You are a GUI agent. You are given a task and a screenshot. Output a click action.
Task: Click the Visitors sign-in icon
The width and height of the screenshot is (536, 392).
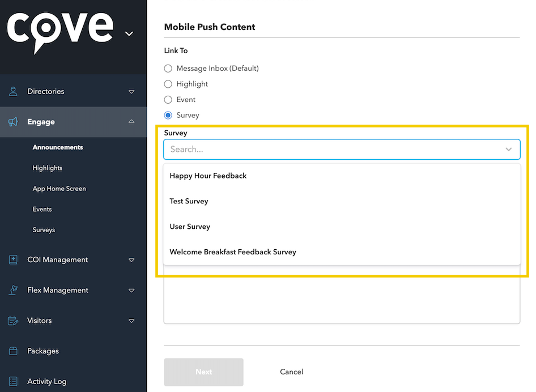point(13,321)
